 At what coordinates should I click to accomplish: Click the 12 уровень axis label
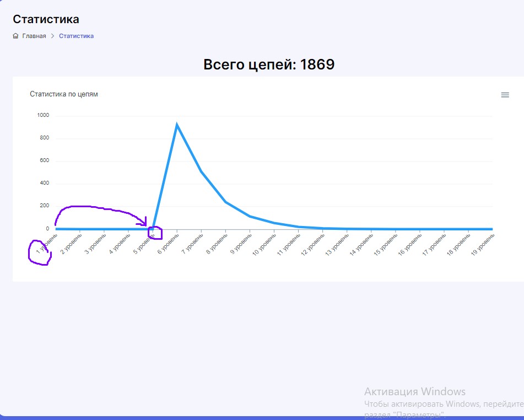[313, 244]
